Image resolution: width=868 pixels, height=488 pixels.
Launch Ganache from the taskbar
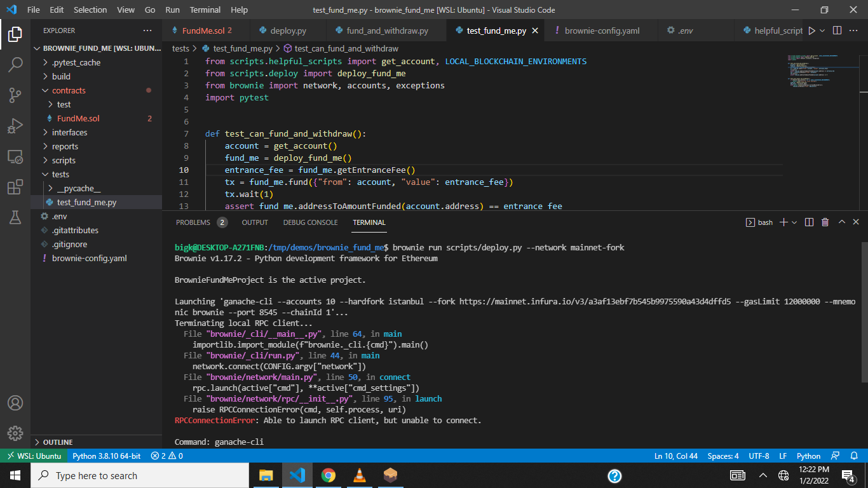point(390,475)
